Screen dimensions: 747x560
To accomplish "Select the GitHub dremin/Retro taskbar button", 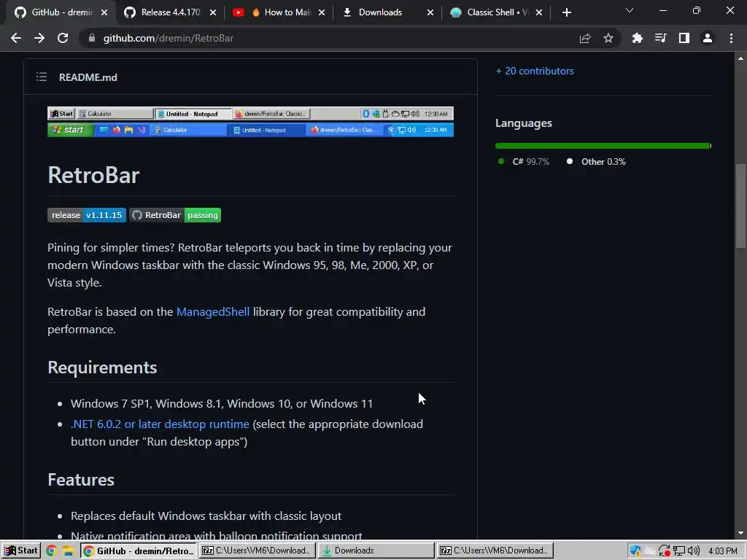I will (x=139, y=551).
